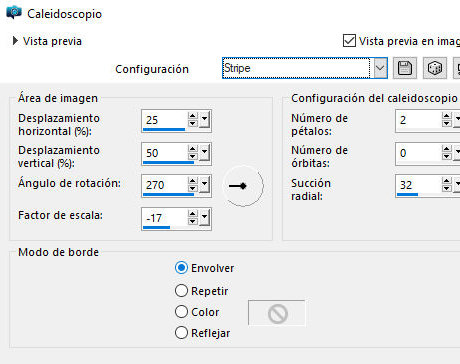Screen dimensions: 460x364
Task: Click the Caleidoscopio app icon in title
Action: [x=14, y=13]
